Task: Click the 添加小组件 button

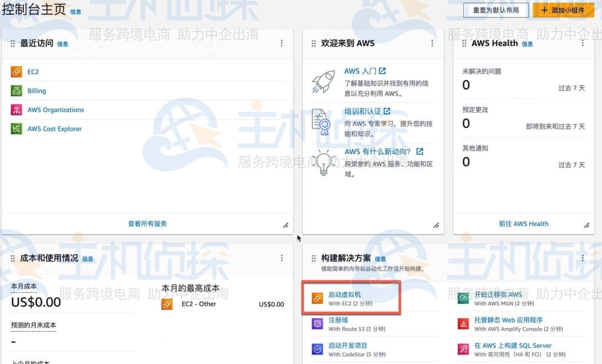Action: (x=563, y=10)
